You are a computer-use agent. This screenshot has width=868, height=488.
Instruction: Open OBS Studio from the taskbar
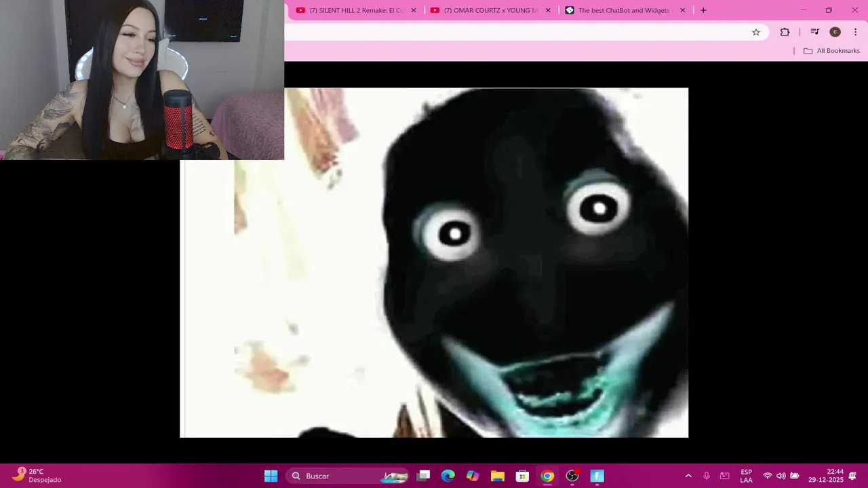572,476
